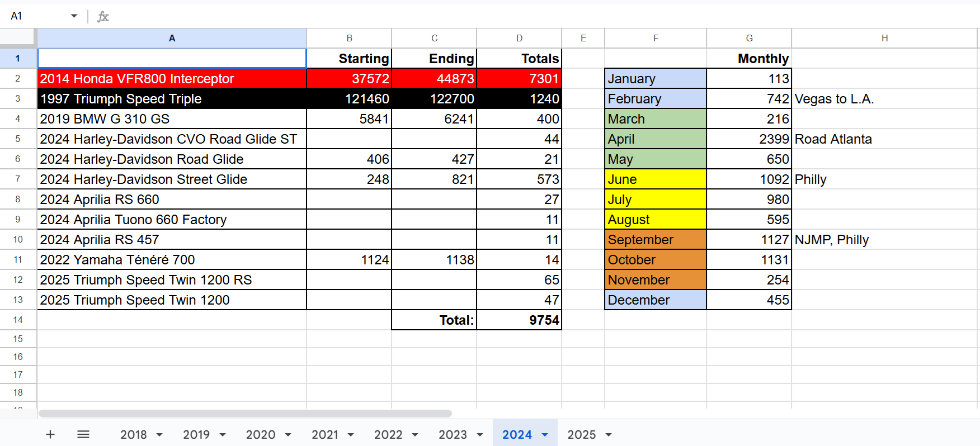Click the horizontal scrollbar thumb
Viewport: 980px width, 446px height.
click(x=245, y=414)
